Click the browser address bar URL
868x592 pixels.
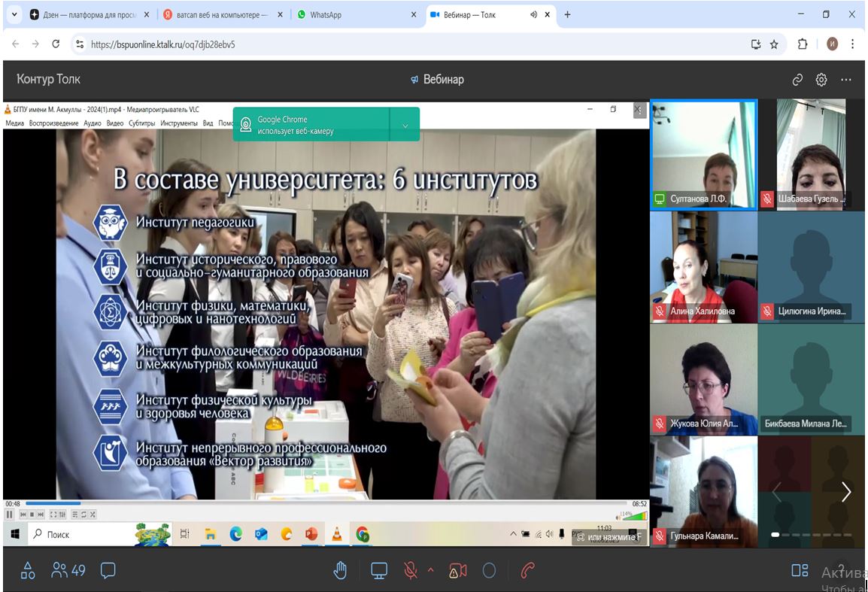click(x=162, y=44)
